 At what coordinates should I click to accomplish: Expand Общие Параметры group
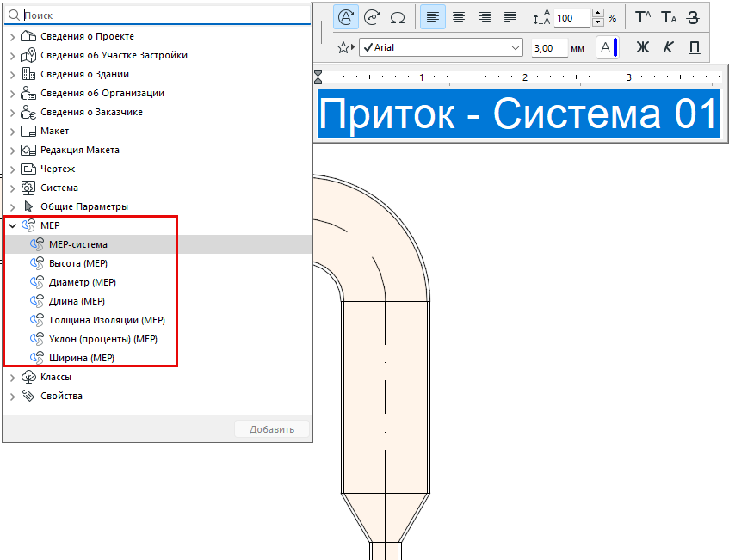[13, 207]
